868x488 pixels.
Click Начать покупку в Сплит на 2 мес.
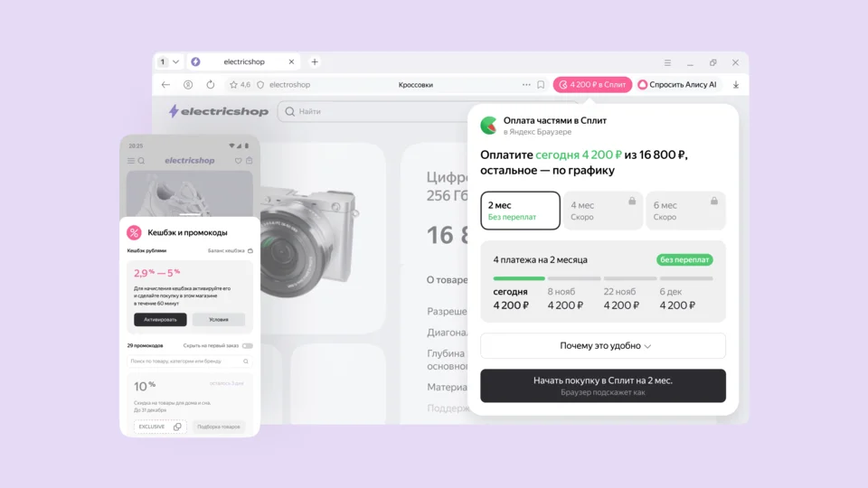[x=603, y=386]
